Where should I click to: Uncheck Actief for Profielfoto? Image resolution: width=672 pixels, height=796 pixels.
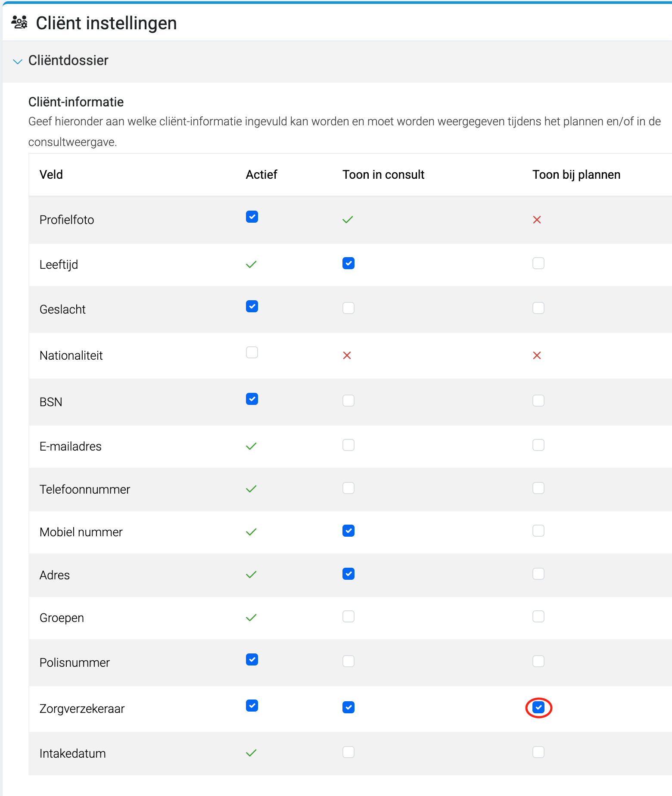click(252, 217)
